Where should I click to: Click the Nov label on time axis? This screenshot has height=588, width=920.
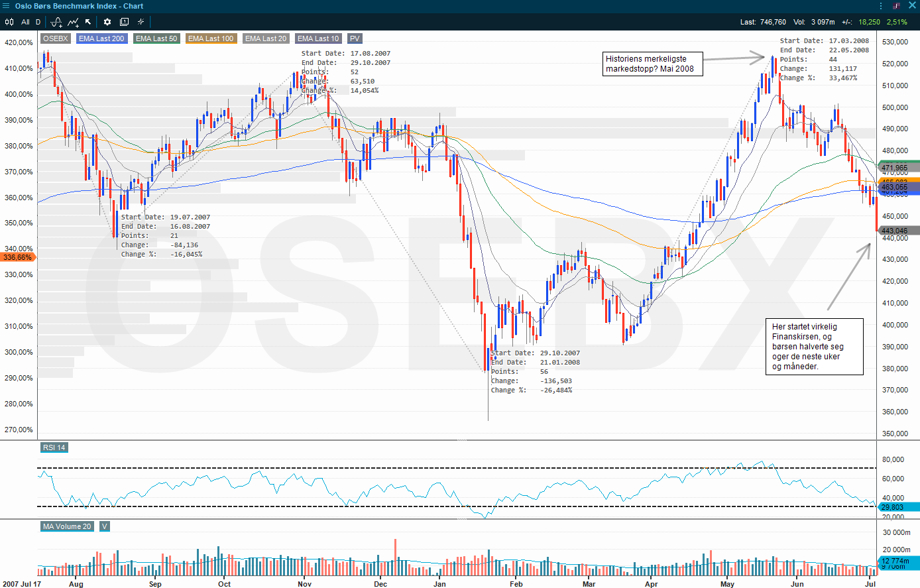pos(305,584)
